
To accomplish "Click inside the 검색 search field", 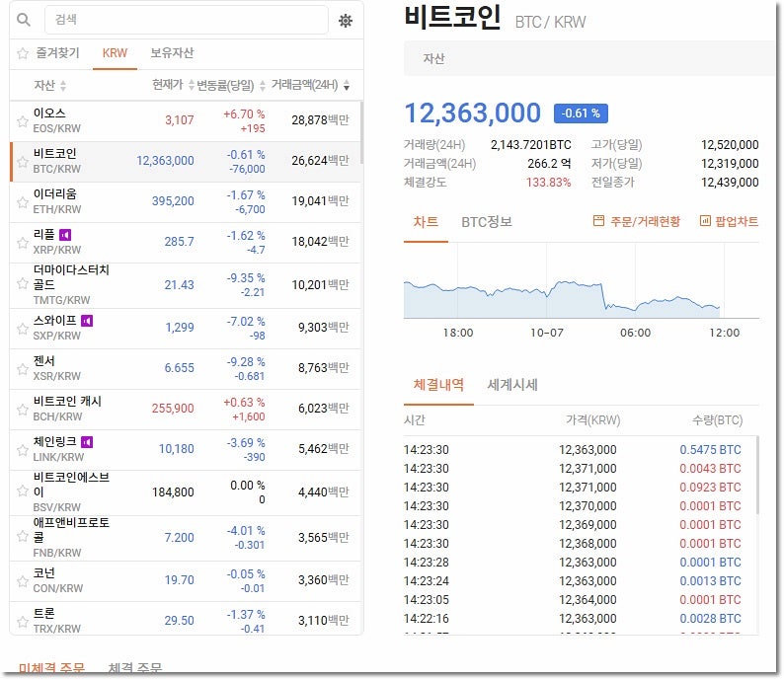I will coord(186,20).
